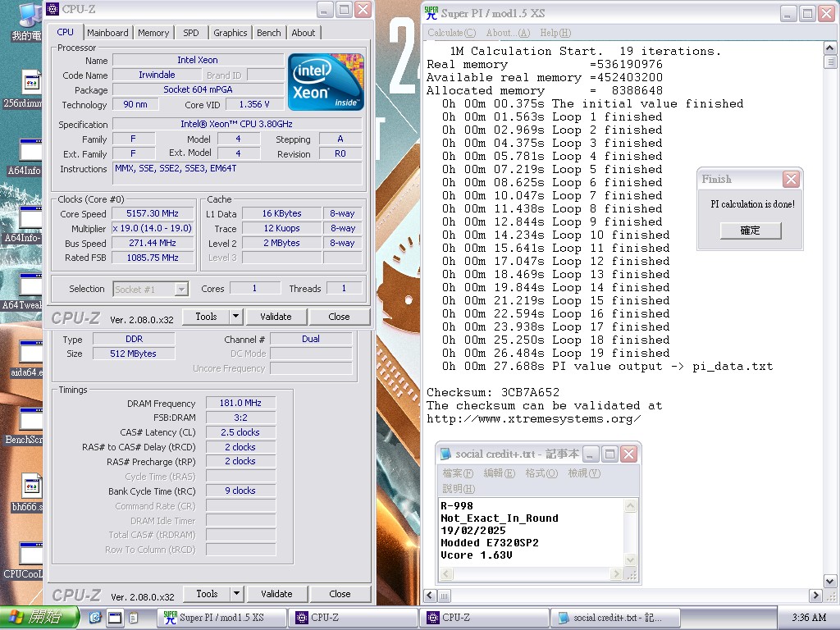
Task: Click Close in the lower CPU-Z window
Action: point(340,594)
